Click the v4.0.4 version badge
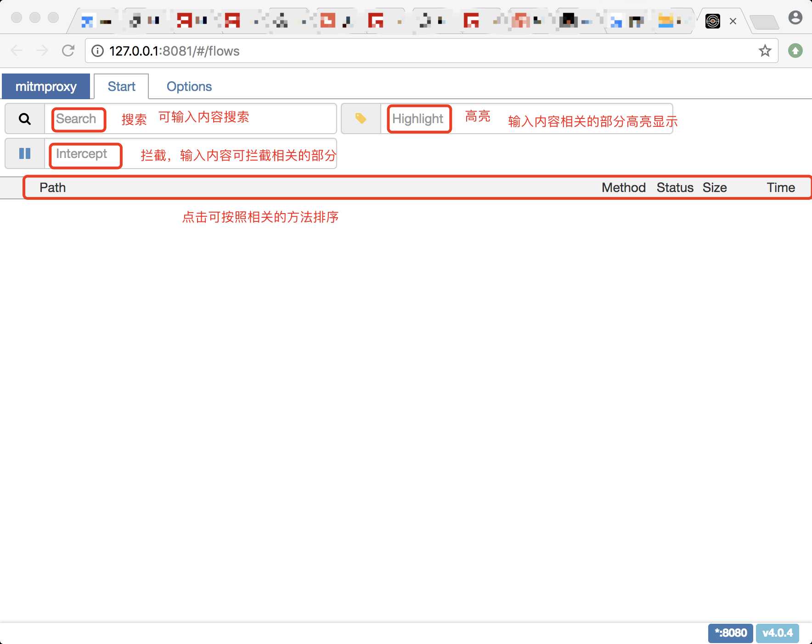The height and width of the screenshot is (644, 812). [778, 633]
